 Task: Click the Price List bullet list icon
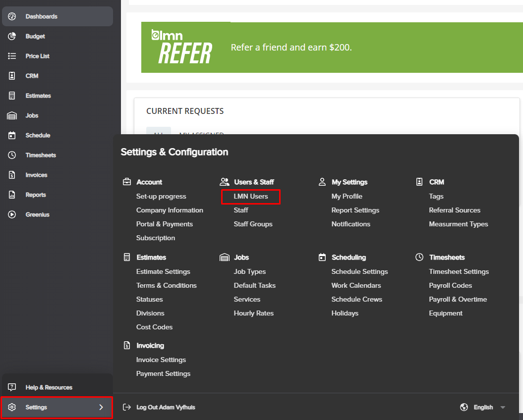(x=12, y=56)
